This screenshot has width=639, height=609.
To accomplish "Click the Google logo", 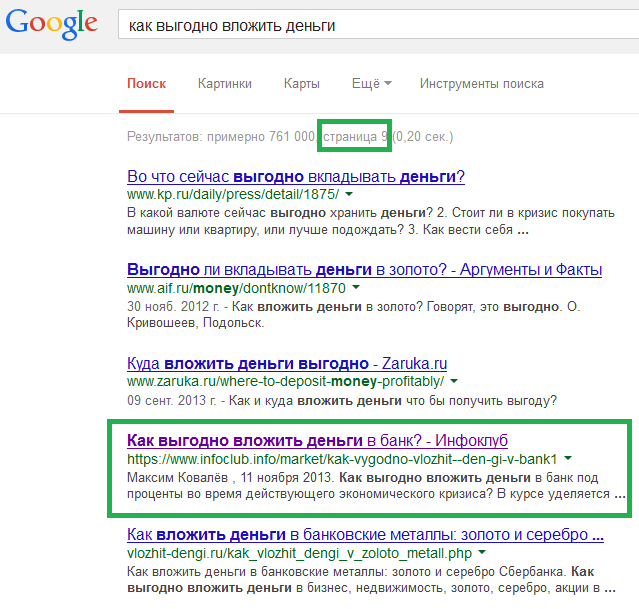I will point(51,24).
